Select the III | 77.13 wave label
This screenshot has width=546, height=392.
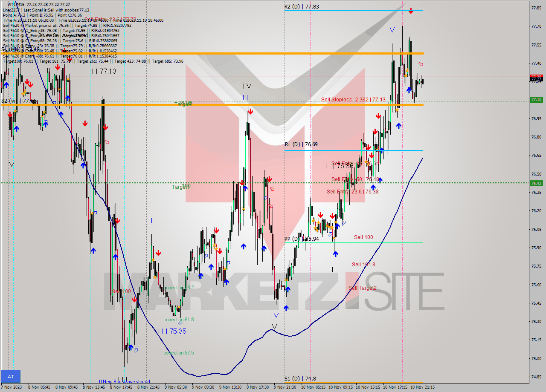102,71
